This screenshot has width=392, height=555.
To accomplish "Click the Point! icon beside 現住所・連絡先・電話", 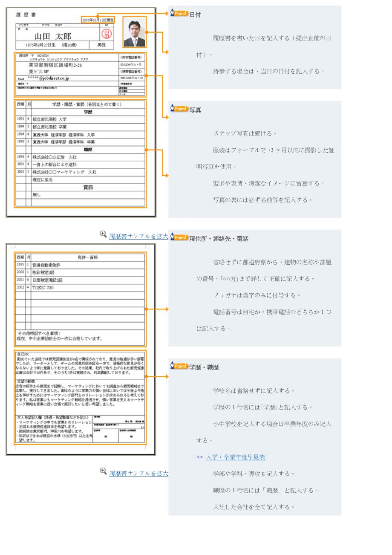I will [179, 237].
